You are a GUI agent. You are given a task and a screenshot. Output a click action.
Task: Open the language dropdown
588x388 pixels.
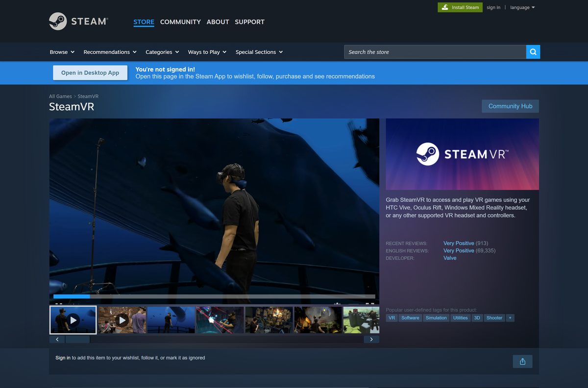click(x=522, y=7)
